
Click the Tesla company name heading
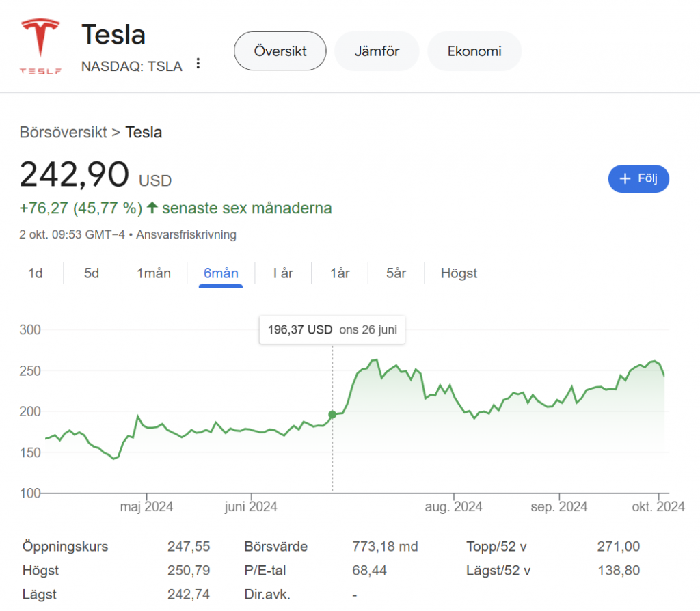[x=113, y=34]
